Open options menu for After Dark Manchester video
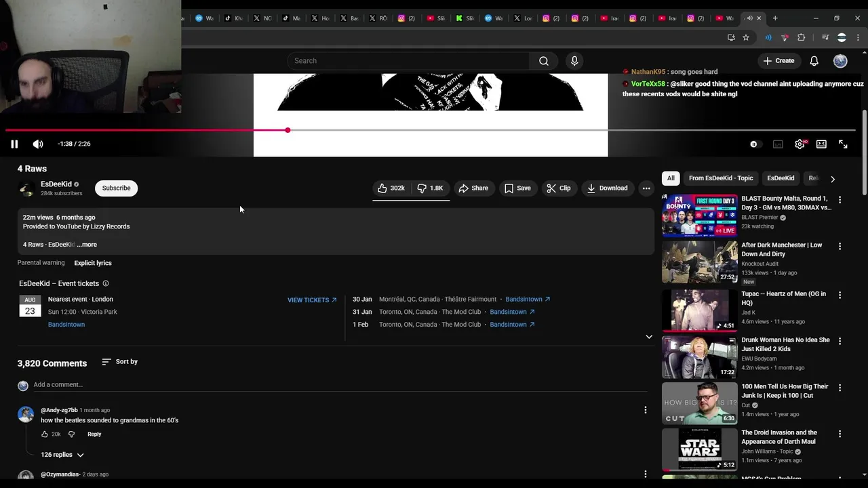Image resolution: width=868 pixels, height=488 pixels. [840, 247]
